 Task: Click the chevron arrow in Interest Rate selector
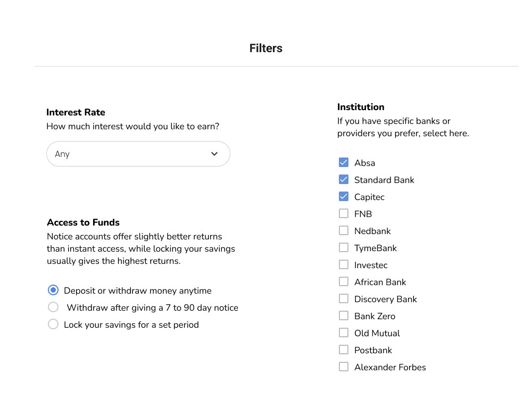214,154
